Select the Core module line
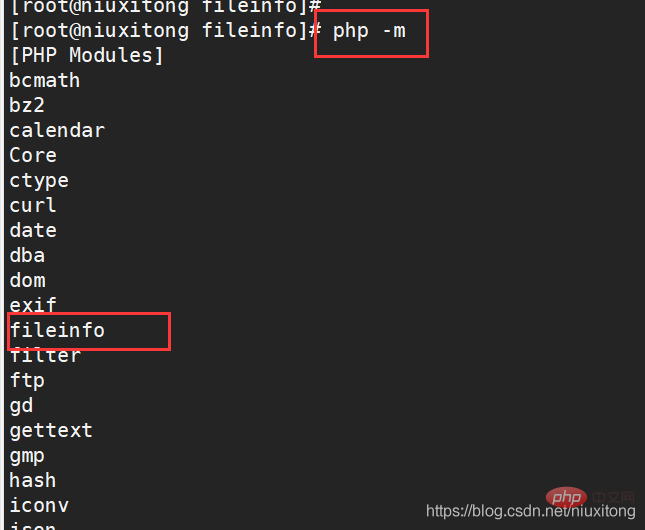 click(33, 155)
